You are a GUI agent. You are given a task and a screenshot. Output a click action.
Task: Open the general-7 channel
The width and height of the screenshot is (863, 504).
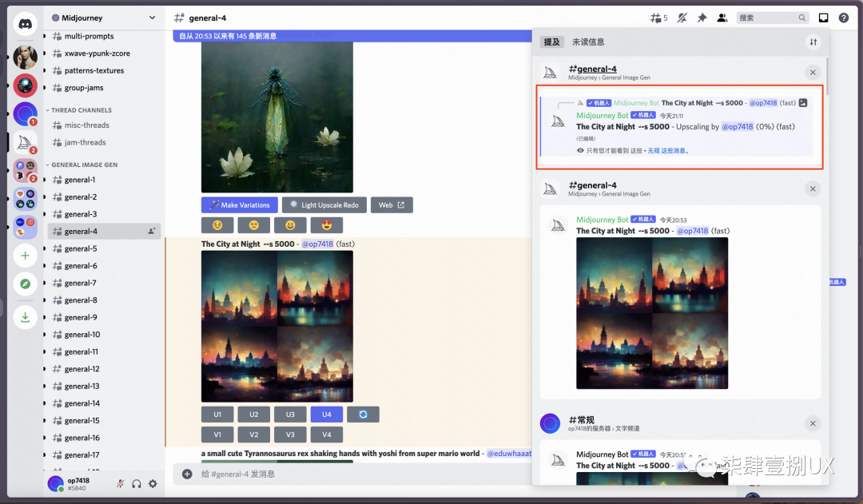(103, 284)
